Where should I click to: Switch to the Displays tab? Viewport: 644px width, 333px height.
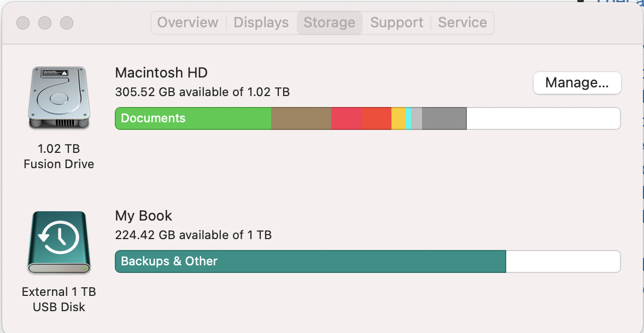coord(261,22)
